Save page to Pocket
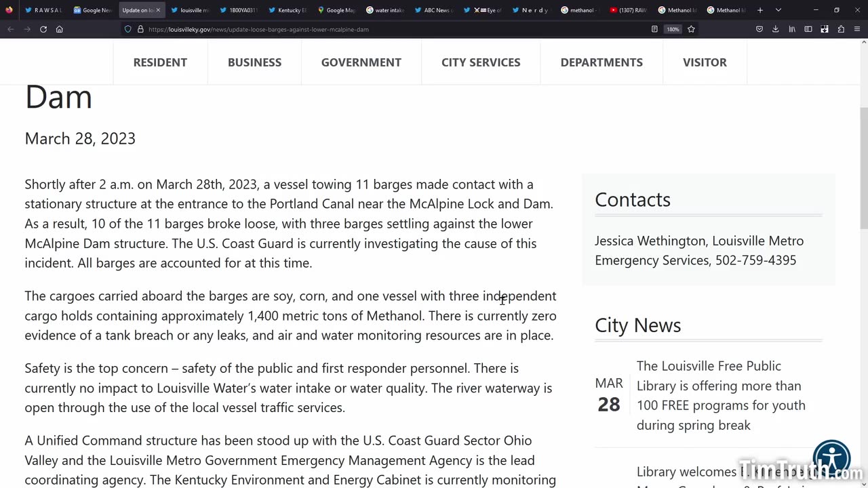868x488 pixels. (x=759, y=29)
